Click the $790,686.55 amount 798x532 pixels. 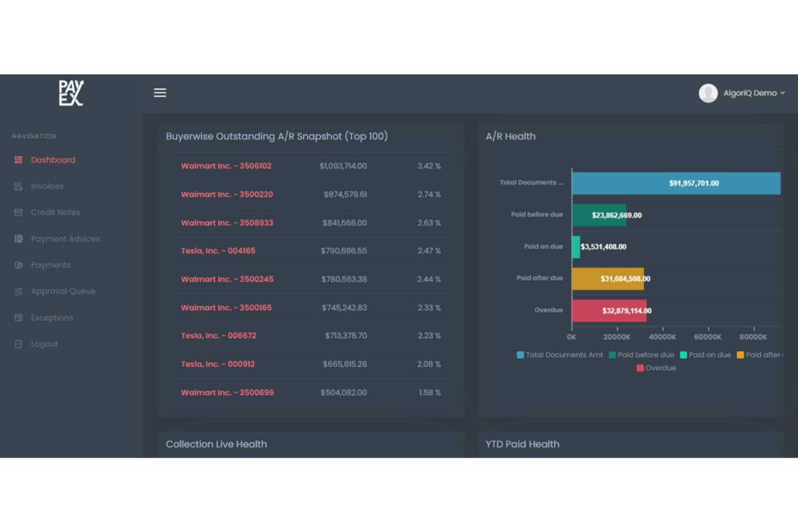point(343,251)
